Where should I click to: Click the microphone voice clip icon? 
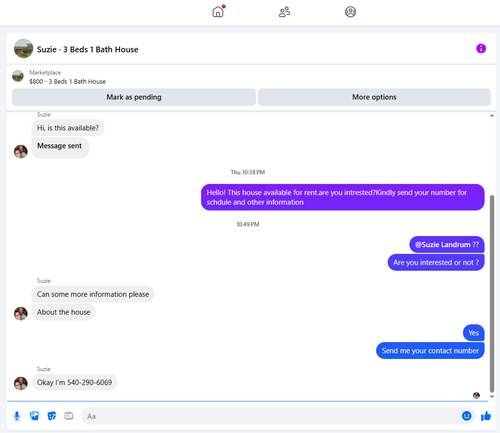[17, 416]
